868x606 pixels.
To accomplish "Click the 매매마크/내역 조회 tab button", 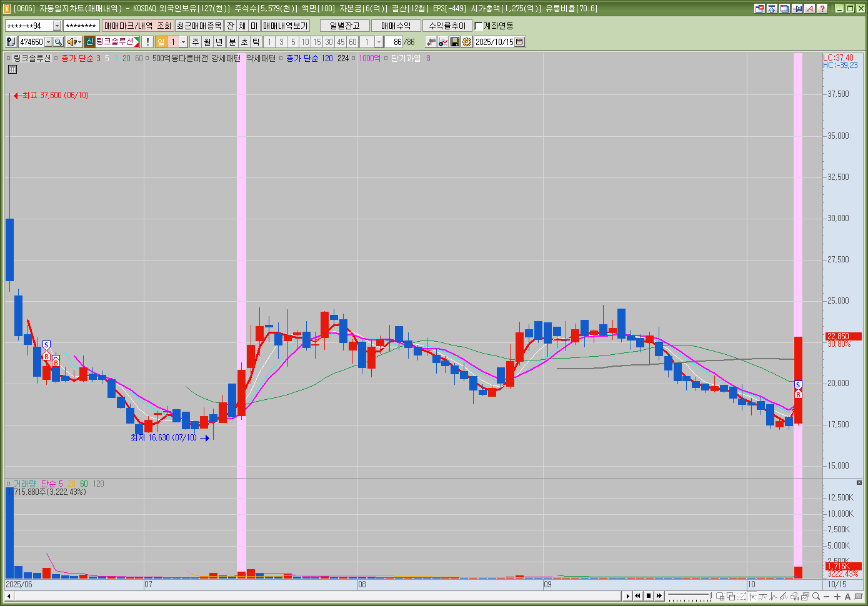I will point(137,26).
